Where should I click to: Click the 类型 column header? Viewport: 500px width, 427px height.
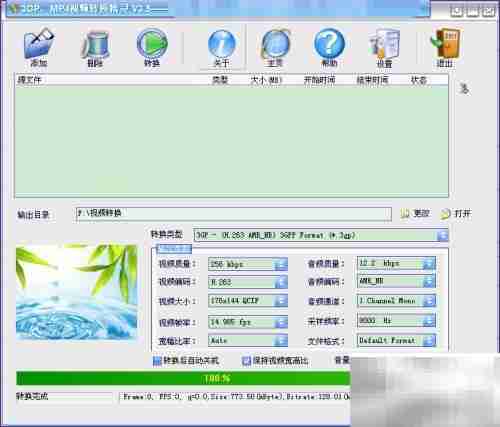pos(220,80)
